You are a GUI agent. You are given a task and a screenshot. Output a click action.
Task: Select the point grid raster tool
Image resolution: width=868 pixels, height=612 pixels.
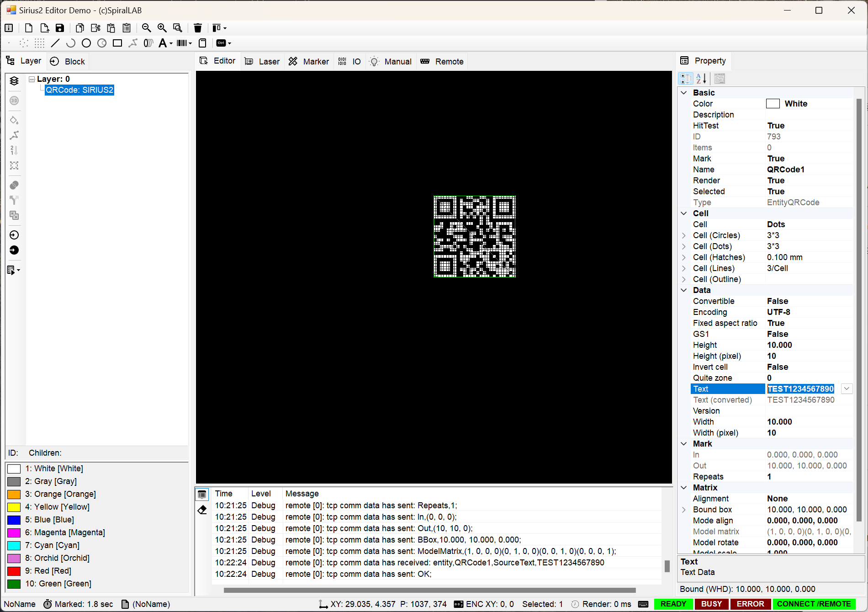coord(40,43)
